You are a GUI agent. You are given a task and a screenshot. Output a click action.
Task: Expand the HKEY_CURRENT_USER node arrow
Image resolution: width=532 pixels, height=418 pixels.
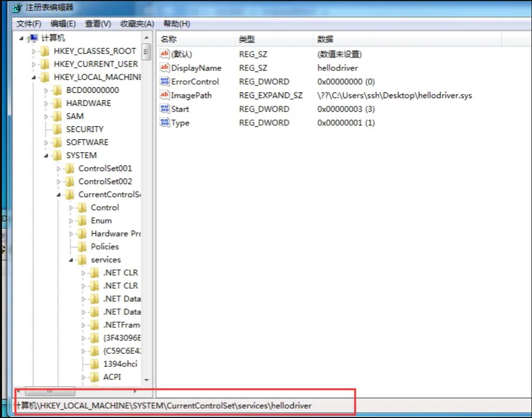click(x=33, y=65)
